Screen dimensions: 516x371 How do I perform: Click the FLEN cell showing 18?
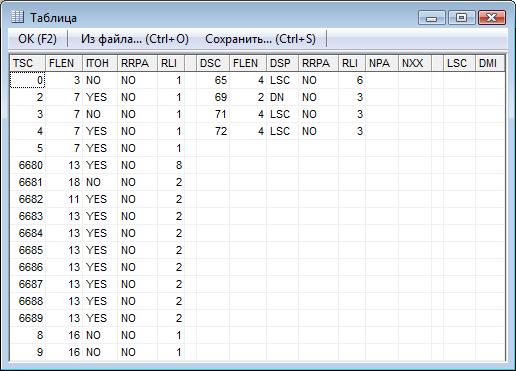[x=64, y=182]
